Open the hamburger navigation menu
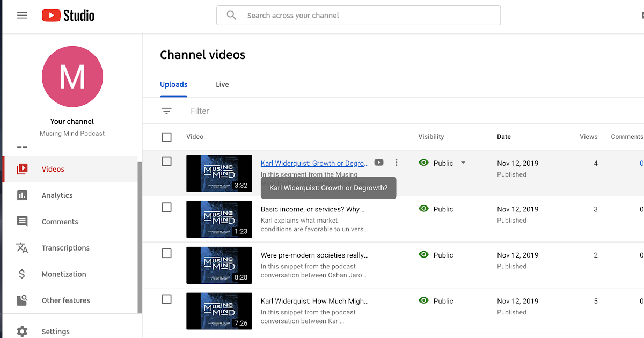The height and width of the screenshot is (338, 644). [22, 16]
